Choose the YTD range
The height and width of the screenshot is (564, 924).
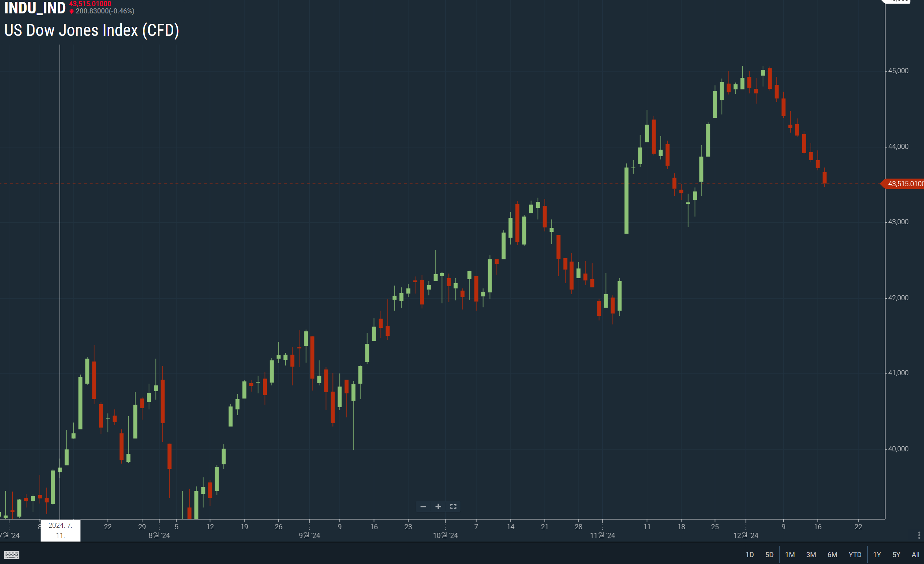[x=855, y=555]
